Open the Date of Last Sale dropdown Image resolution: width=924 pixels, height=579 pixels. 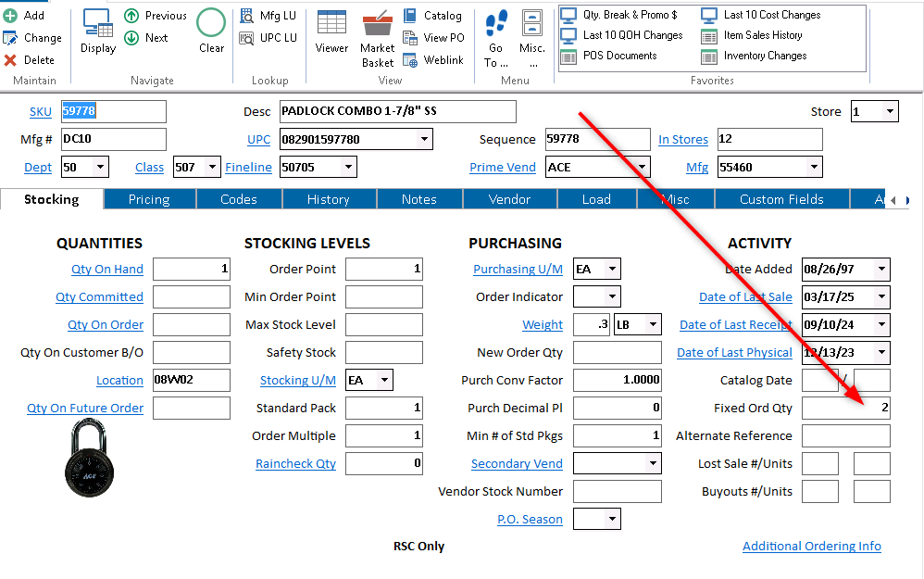(x=880, y=297)
